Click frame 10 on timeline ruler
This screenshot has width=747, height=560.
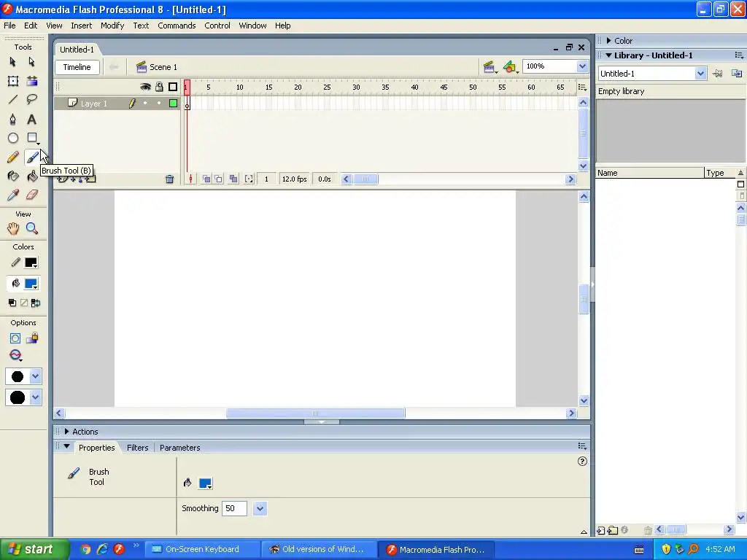pyautogui.click(x=239, y=87)
